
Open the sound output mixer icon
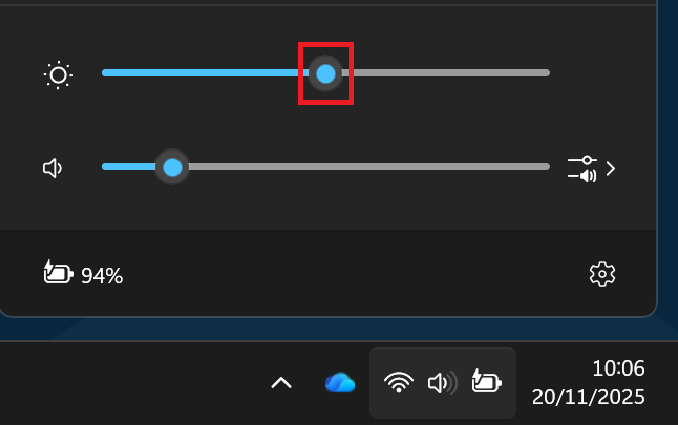(x=582, y=169)
